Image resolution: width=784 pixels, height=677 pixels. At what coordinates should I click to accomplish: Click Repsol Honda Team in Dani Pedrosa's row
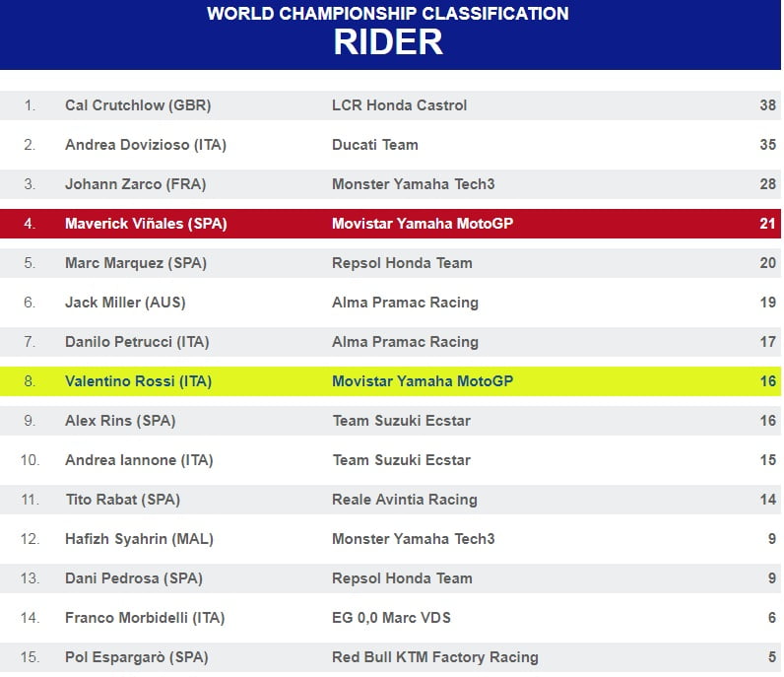tap(402, 578)
